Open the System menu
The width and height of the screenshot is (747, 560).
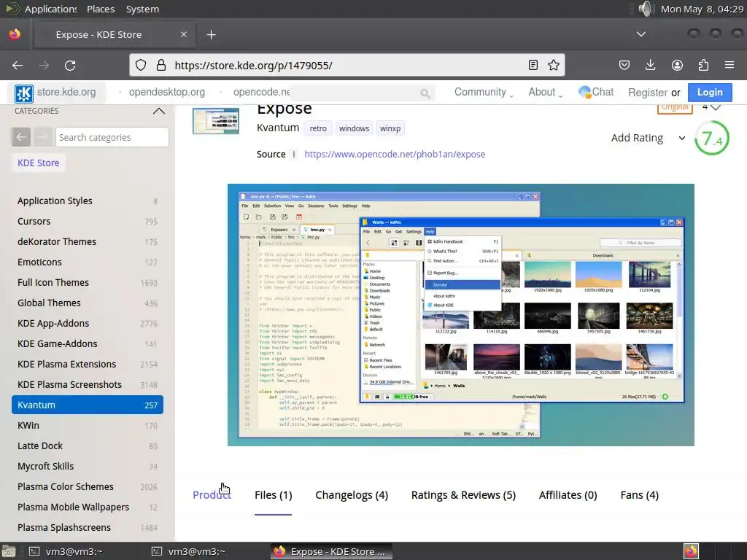pyautogui.click(x=142, y=9)
